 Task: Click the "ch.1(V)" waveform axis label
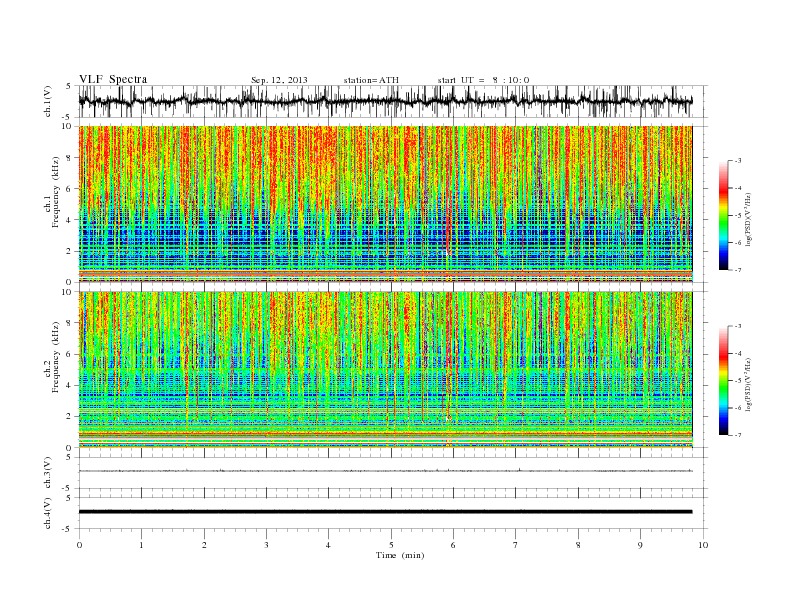48,101
